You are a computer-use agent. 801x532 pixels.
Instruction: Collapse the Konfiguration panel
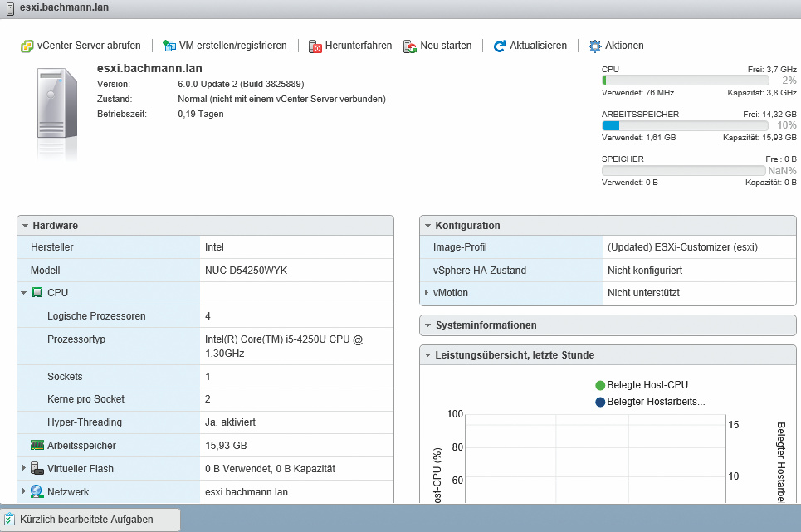click(x=427, y=226)
